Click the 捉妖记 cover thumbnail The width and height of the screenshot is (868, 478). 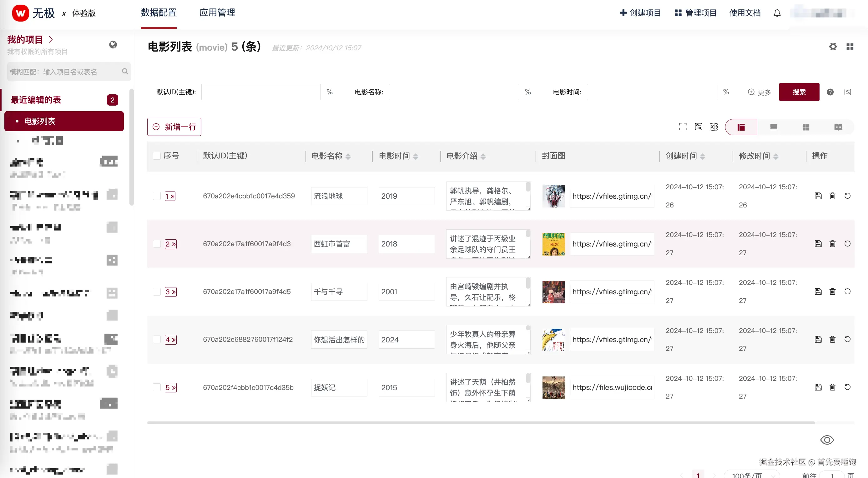click(553, 387)
